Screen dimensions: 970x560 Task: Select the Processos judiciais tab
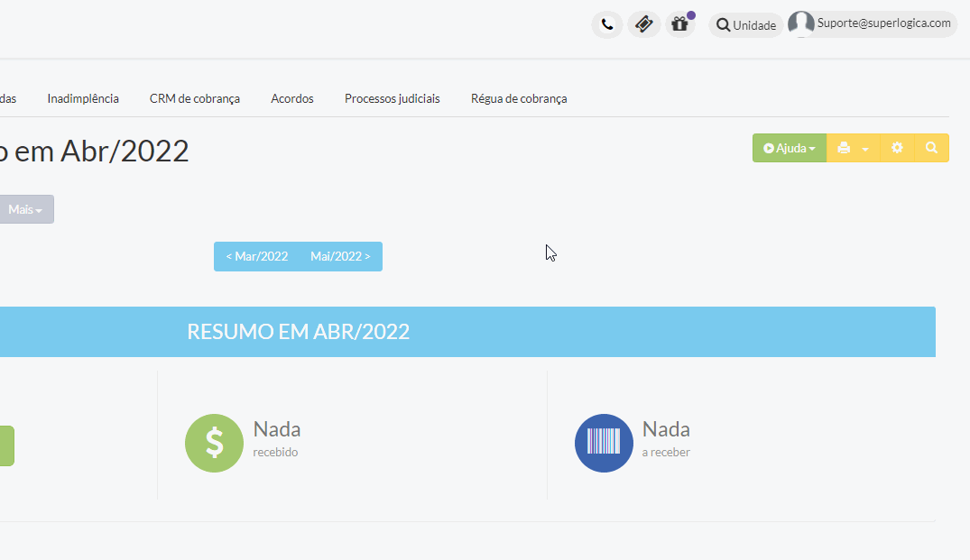point(393,99)
